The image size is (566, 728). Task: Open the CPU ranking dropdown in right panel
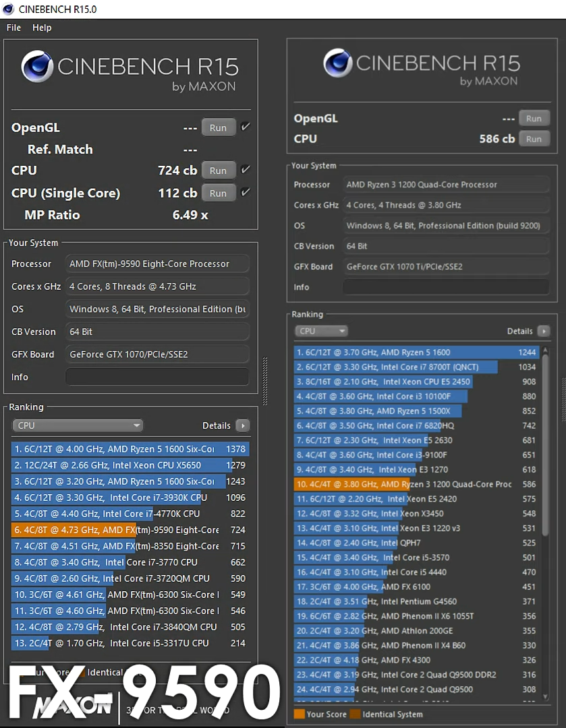(321, 331)
